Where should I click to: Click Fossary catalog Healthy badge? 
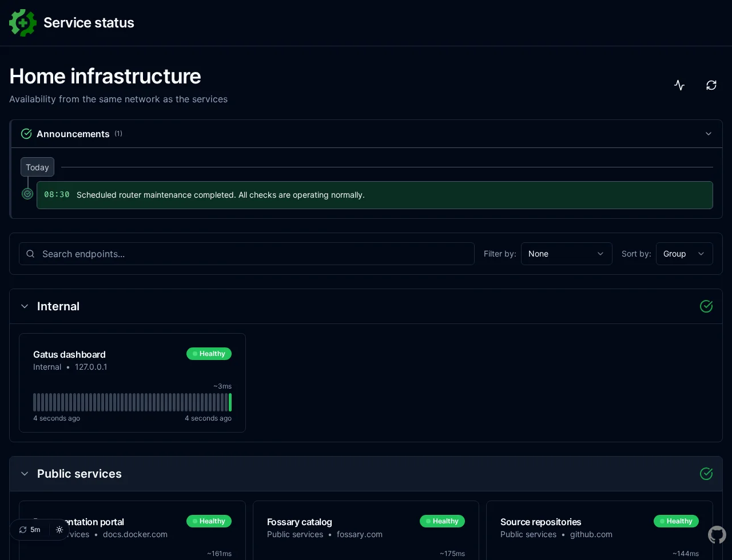pos(442,521)
